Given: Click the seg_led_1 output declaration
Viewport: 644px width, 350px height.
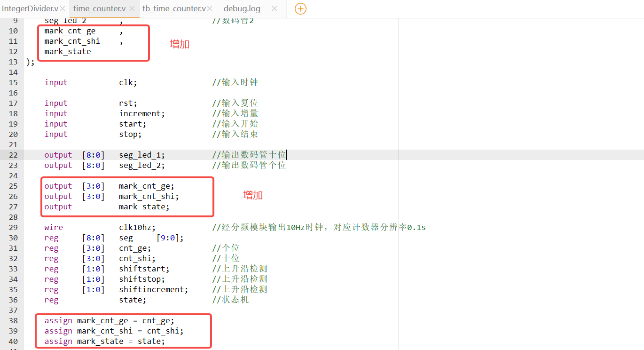Looking at the screenshot, I should [141, 155].
